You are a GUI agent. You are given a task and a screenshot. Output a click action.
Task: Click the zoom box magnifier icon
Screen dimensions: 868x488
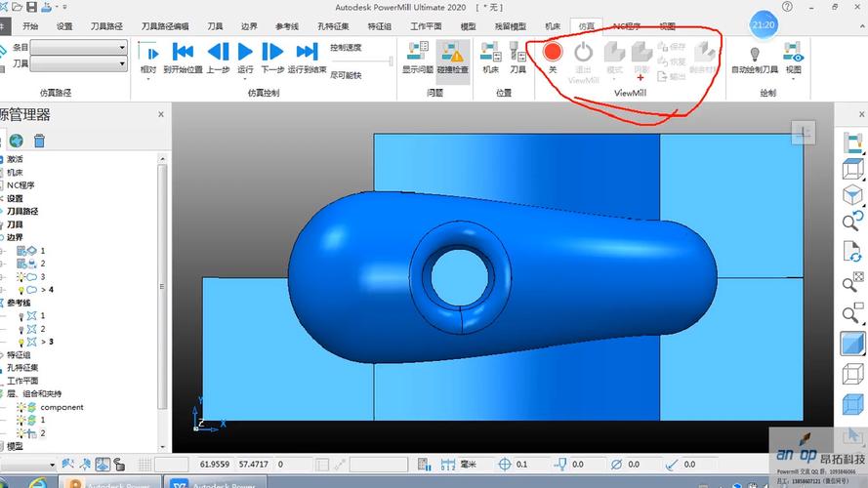[852, 313]
